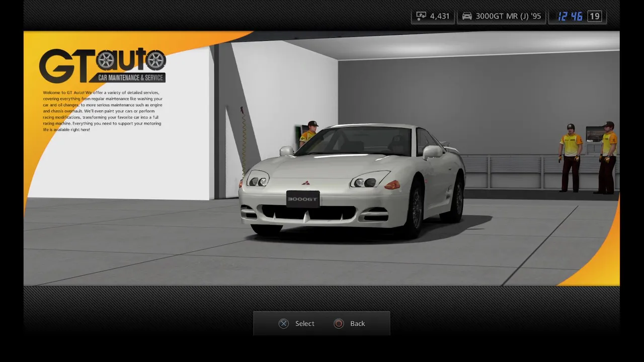644x362 pixels.
Task: Click the circle button Back prompt icon
Action: [339, 324]
